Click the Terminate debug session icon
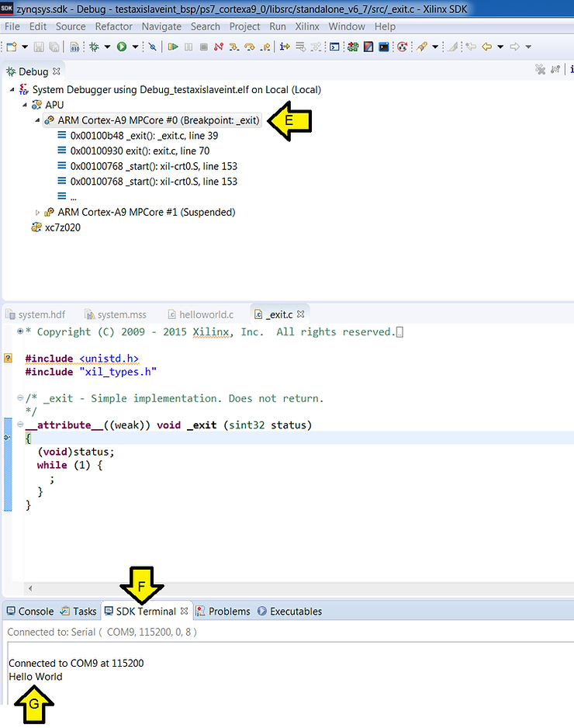Screen dimensions: 574x728 [x=204, y=47]
